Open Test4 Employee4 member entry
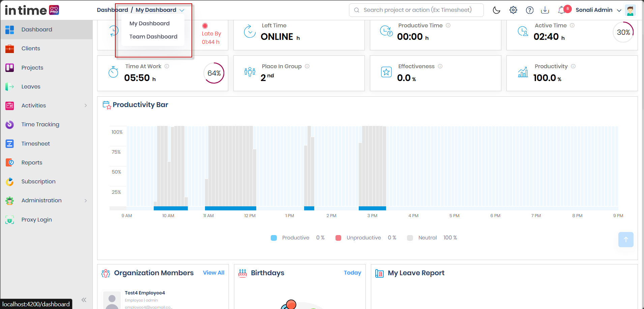 pyautogui.click(x=145, y=293)
